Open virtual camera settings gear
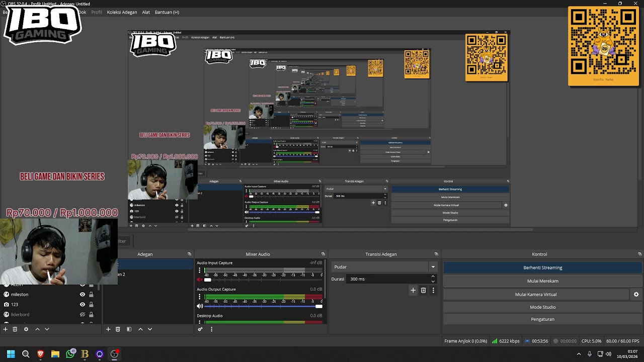This screenshot has width=644, height=362. [x=636, y=294]
